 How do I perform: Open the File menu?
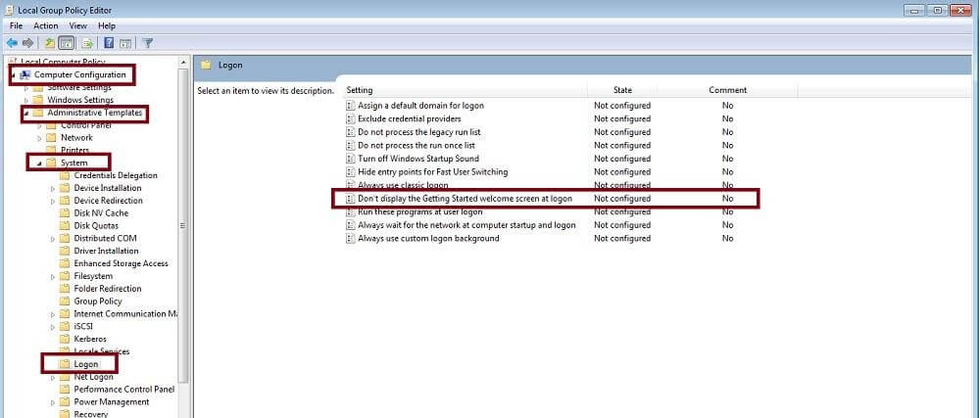16,25
